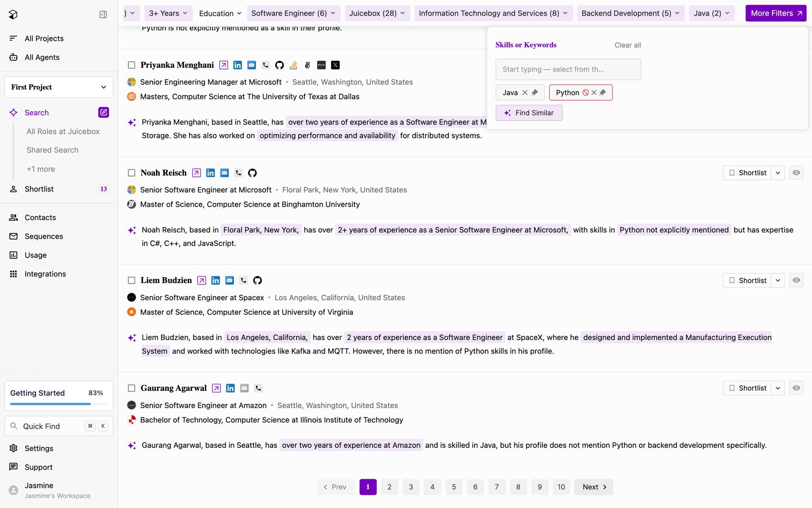Click the More Filters button
The width and height of the screenshot is (812, 508).
[776, 14]
